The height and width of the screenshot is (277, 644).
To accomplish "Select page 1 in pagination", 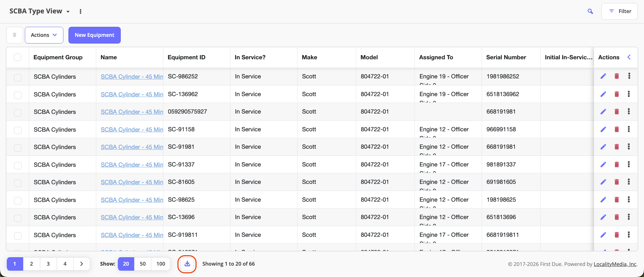I will tap(15, 264).
